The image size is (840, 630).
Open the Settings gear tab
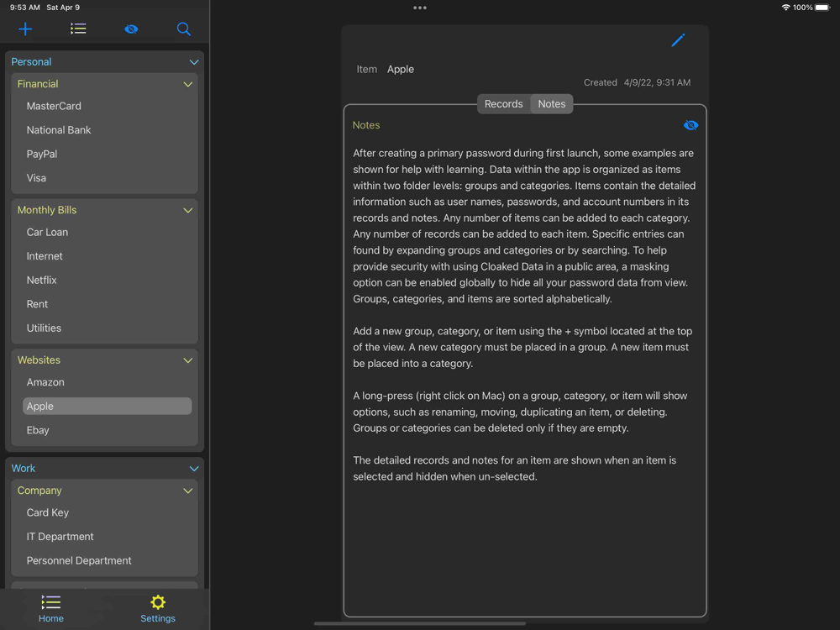coord(158,608)
